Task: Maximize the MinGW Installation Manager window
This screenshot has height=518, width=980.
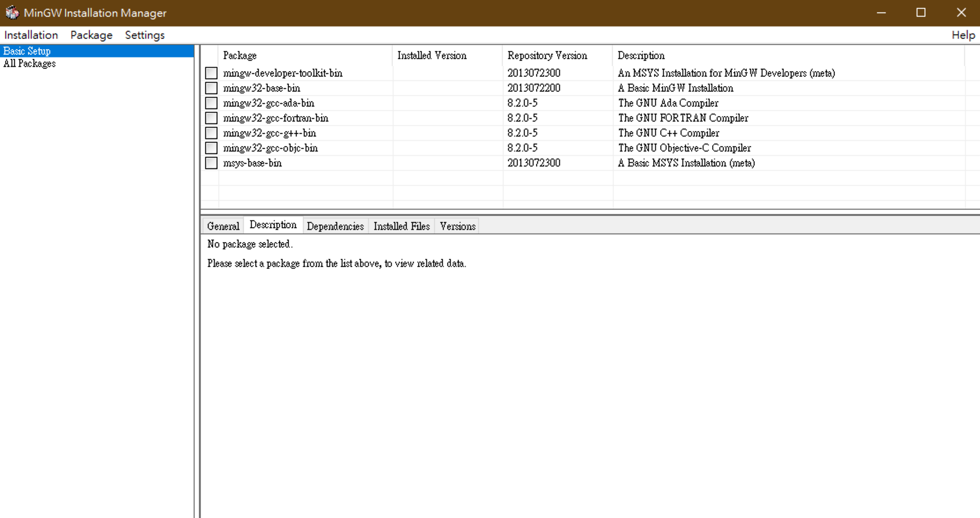Action: click(x=921, y=12)
